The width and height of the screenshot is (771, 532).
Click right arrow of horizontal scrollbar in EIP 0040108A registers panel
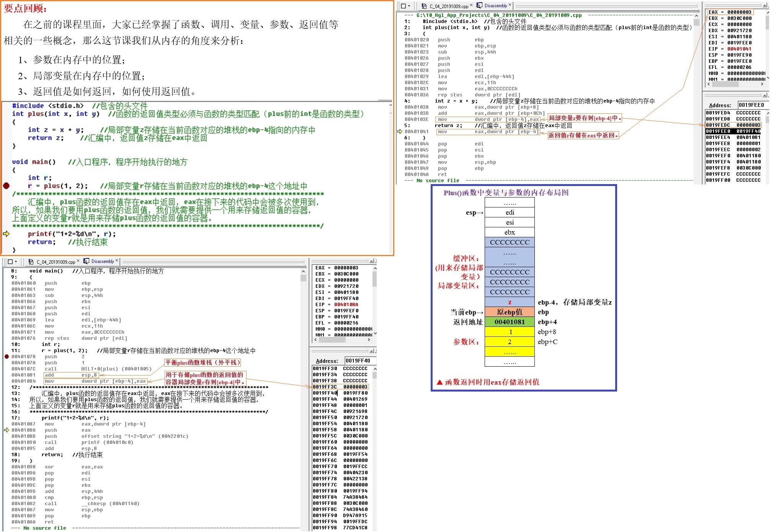(369, 339)
